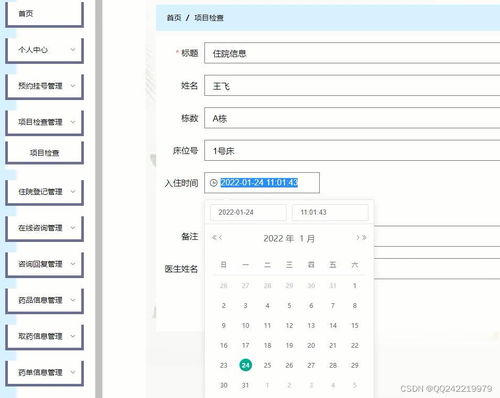
Task: Select January 19 in calendar
Action: pos(289,345)
